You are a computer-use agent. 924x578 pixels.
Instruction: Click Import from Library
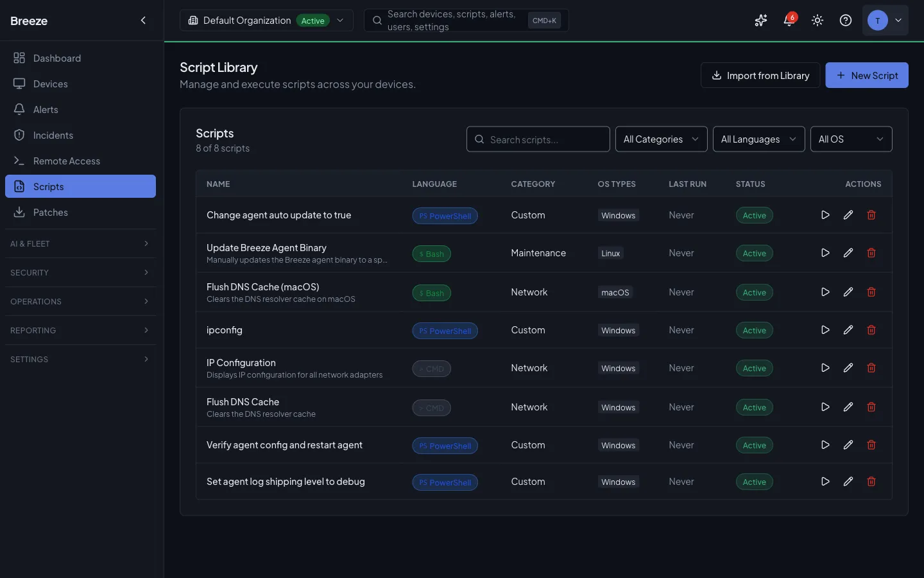pyautogui.click(x=760, y=75)
